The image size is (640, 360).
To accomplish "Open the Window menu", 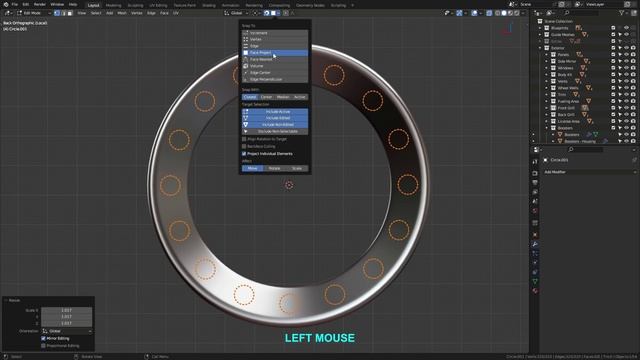I will 57,4.
